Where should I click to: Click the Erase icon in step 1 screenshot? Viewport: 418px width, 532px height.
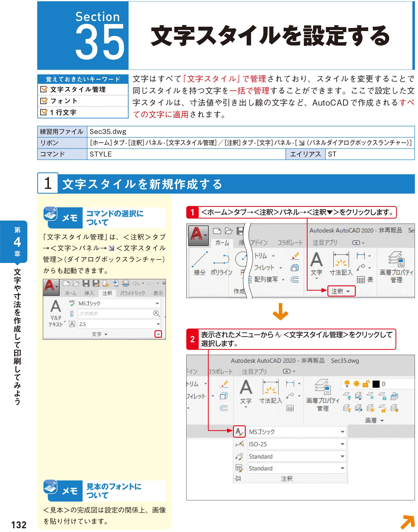pyautogui.click(x=295, y=256)
